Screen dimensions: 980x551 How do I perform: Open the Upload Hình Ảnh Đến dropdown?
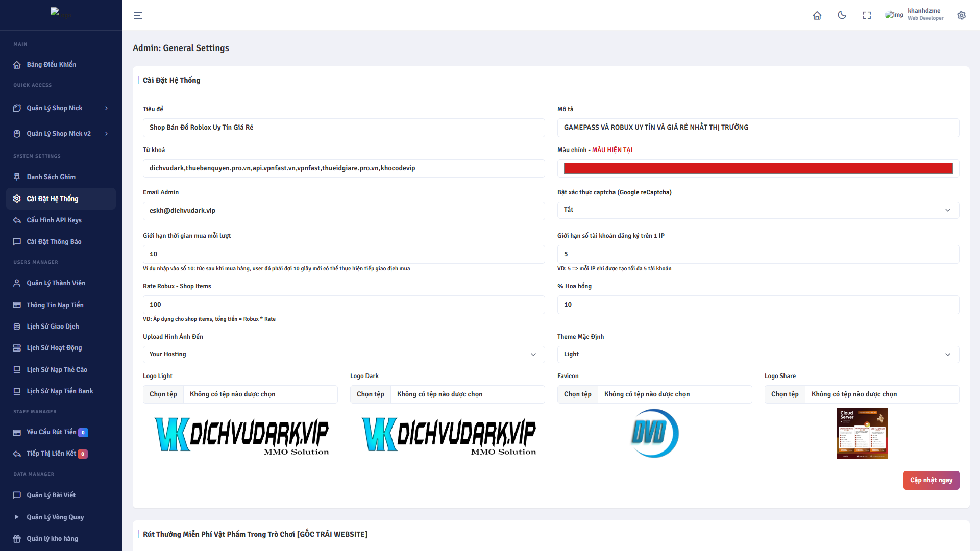click(x=344, y=354)
